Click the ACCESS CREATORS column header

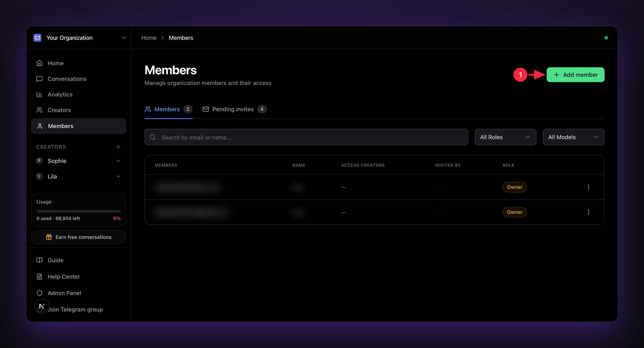pos(363,165)
